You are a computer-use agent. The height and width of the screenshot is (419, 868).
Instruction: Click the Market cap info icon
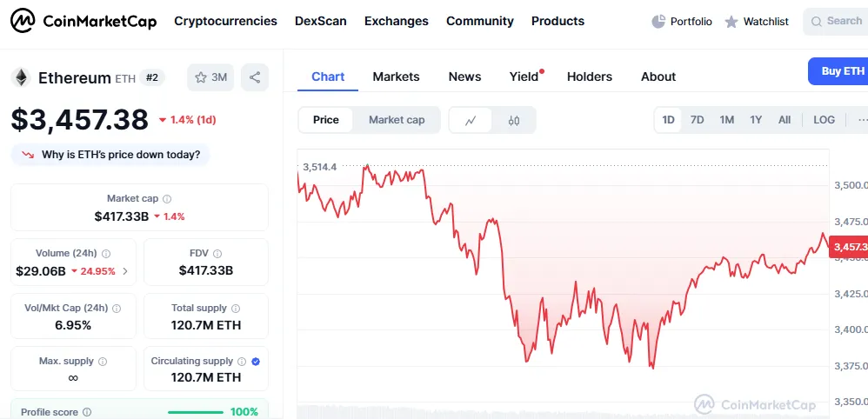[167, 199]
